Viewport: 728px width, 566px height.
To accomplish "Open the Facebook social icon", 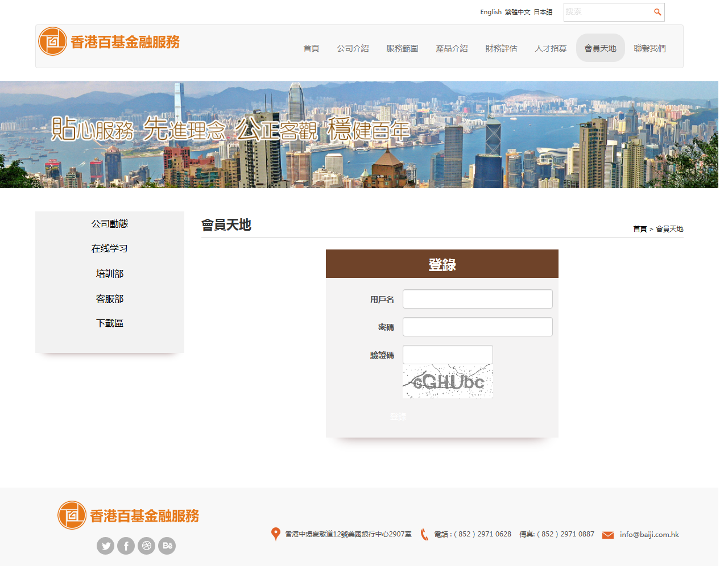I will (x=126, y=546).
